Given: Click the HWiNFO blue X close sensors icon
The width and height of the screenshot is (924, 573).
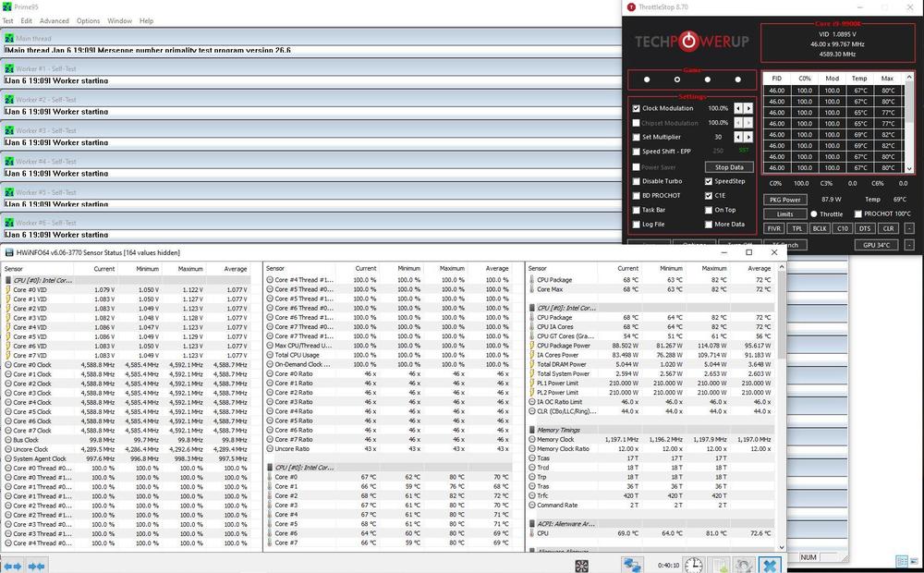Looking at the screenshot, I should coord(770,565).
